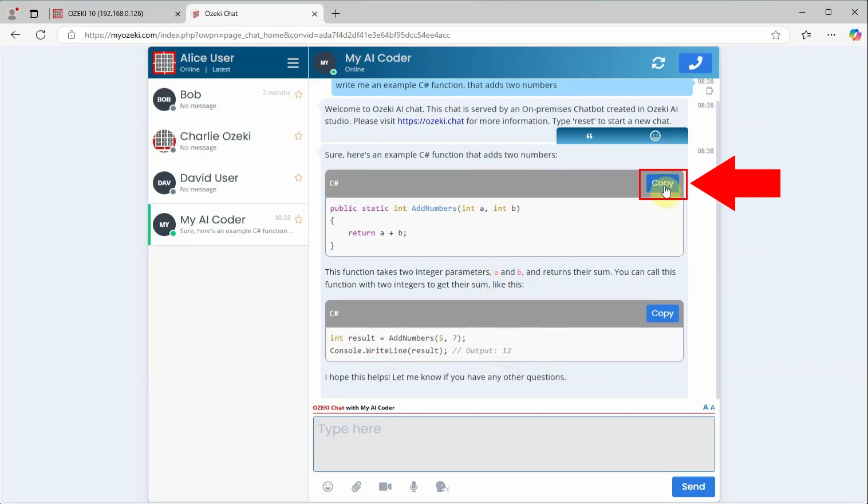Attach a file with the paperclip icon
The image size is (868, 504).
pyautogui.click(x=356, y=487)
